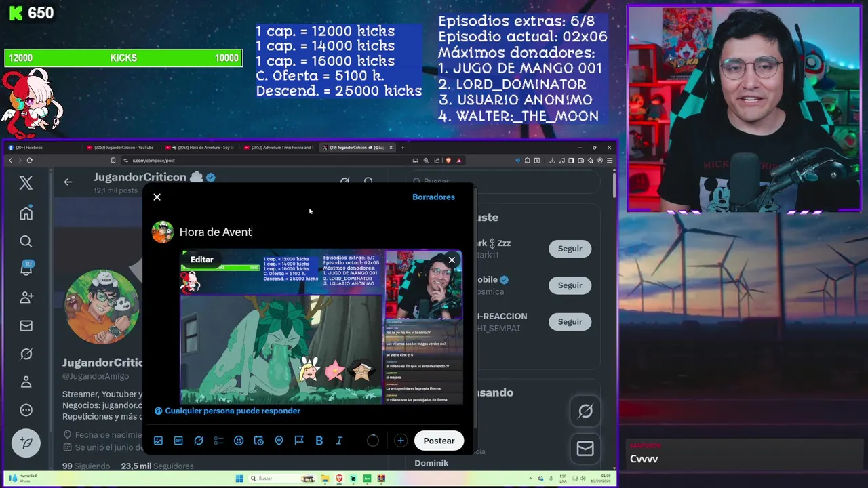The height and width of the screenshot is (488, 868).
Task: Follow the I-REACCION suggested account
Action: tap(570, 322)
